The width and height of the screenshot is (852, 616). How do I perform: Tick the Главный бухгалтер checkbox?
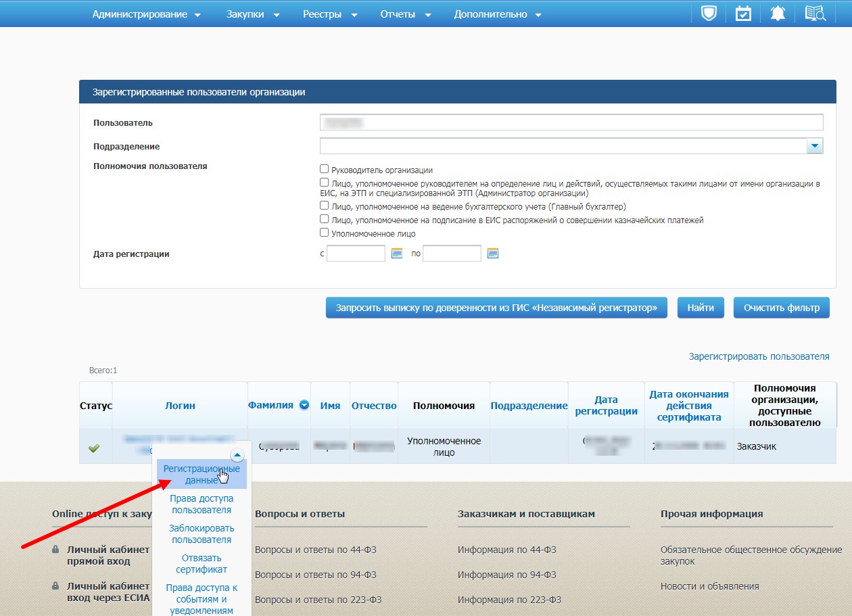(x=325, y=206)
